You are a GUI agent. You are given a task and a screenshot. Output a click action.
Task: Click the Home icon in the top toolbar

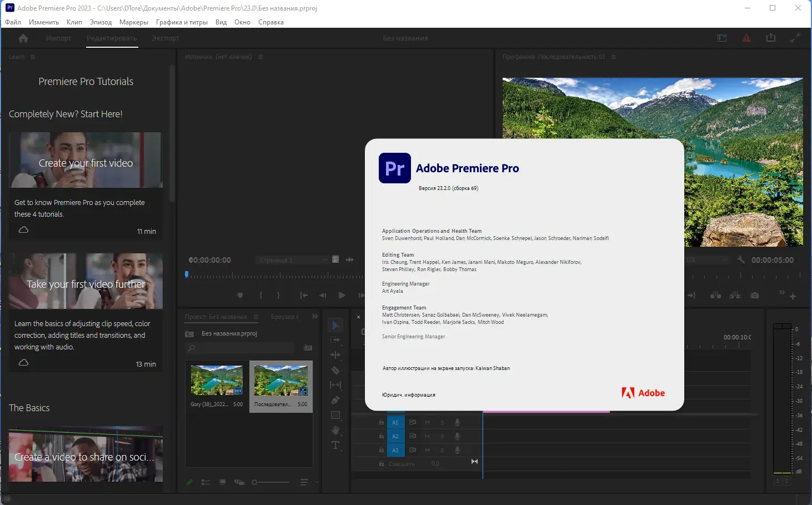coord(22,38)
